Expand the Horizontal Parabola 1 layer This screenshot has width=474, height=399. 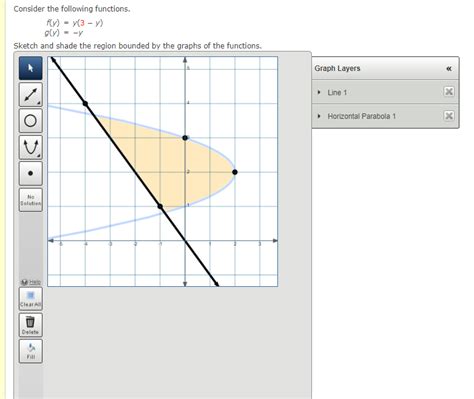pyautogui.click(x=319, y=116)
